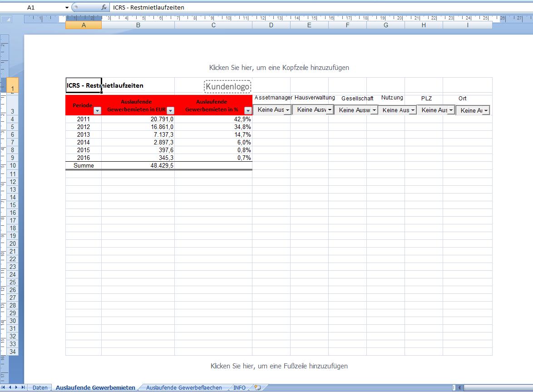Go to last sheet navigation arrow

[x=23, y=387]
